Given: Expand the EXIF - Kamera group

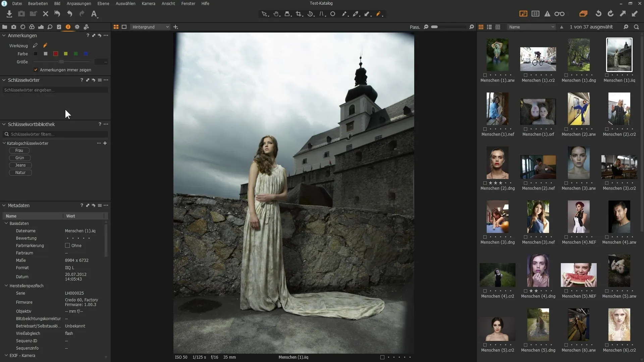Looking at the screenshot, I should (6, 355).
